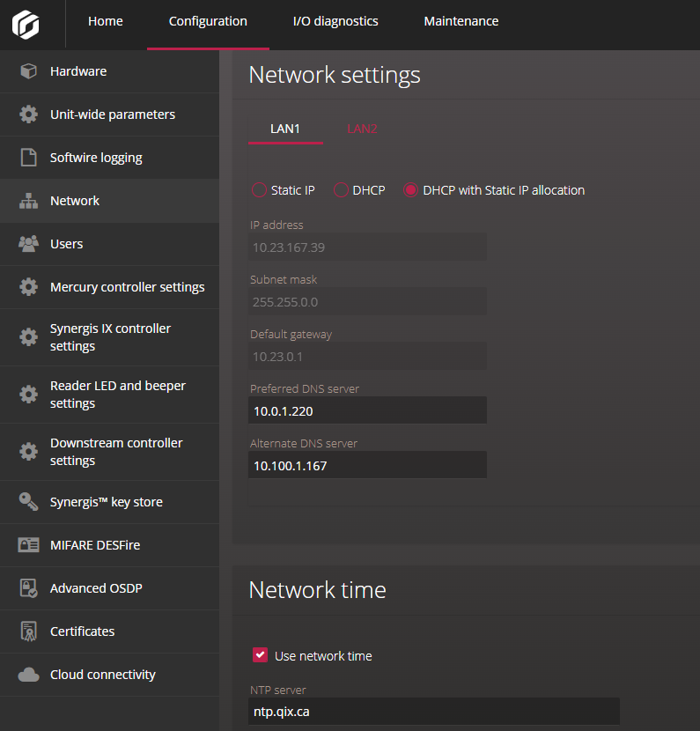This screenshot has width=700, height=731.
Task: Switch to the LAN2 tab
Action: [362, 129]
